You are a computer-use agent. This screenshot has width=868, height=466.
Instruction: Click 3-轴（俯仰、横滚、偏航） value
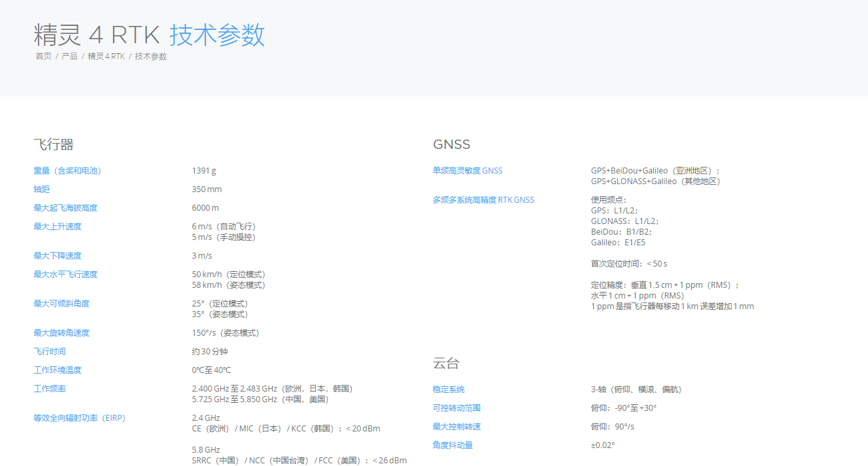tap(637, 390)
